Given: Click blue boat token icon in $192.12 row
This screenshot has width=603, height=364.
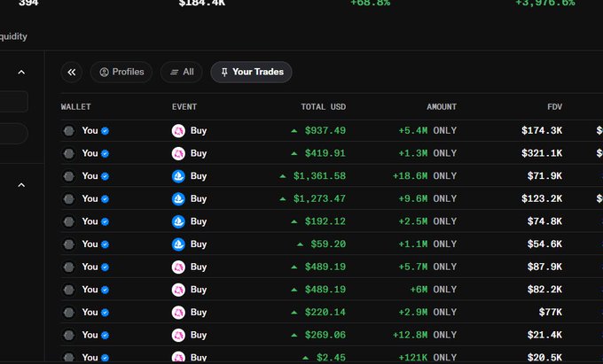Looking at the screenshot, I should click(x=178, y=221).
